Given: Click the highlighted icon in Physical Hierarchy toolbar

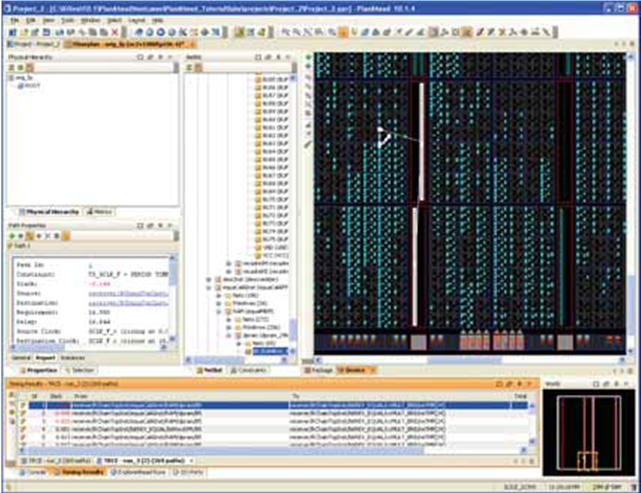Looking at the screenshot, I should [x=29, y=67].
